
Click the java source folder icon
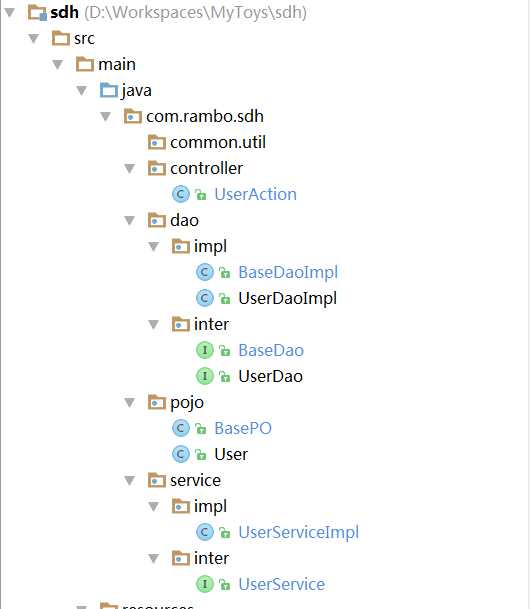(109, 90)
